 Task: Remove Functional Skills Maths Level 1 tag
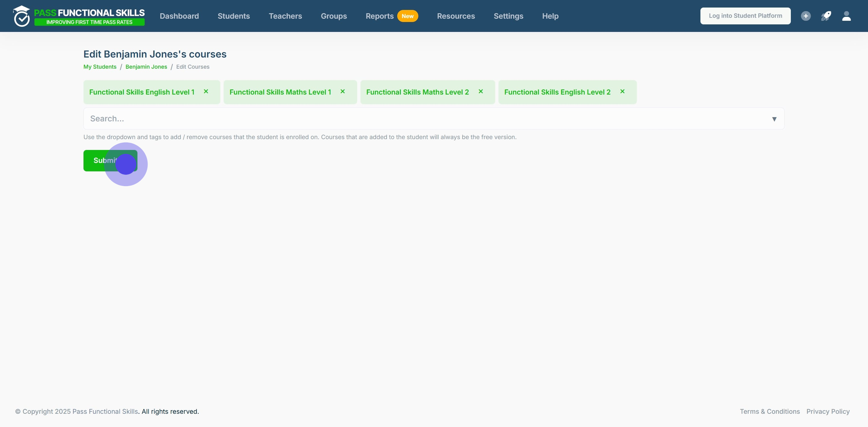[342, 92]
